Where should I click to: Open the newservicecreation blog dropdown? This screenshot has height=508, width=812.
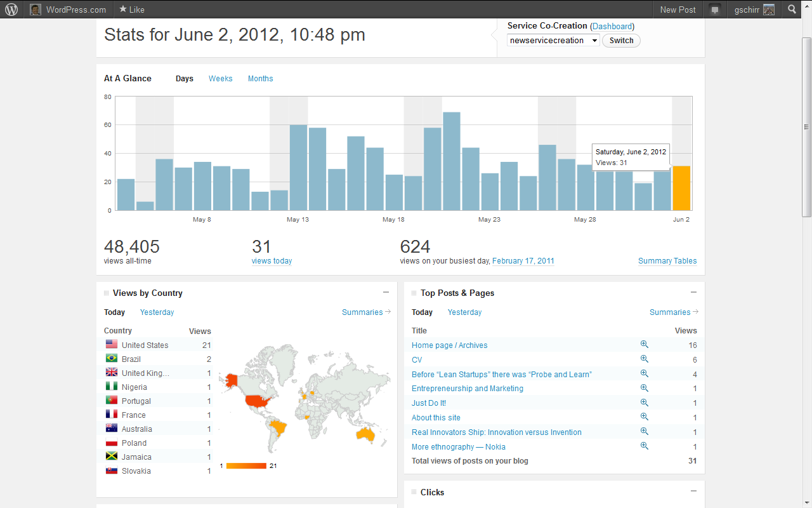553,41
